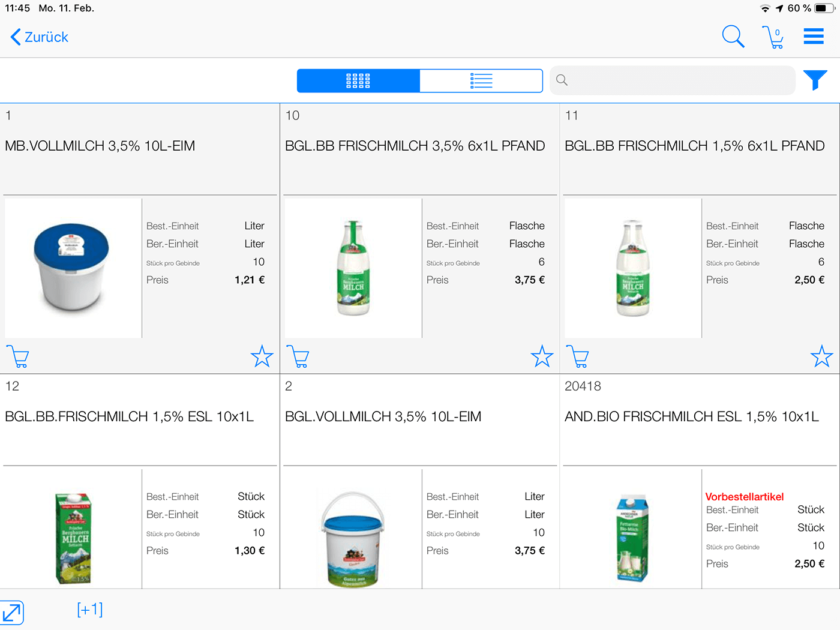The width and height of the screenshot is (840, 630).
Task: Select title AND.BIO FRISCHMILCH ESL 1,5% 10x1L
Action: [x=692, y=416]
